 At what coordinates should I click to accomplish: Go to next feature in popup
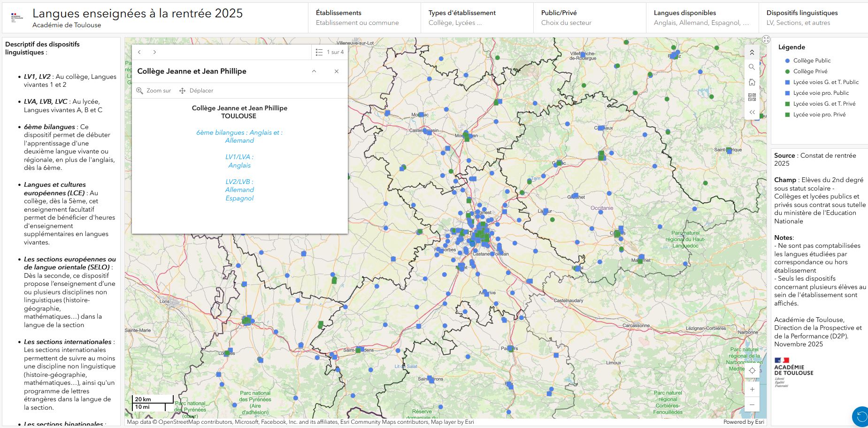point(154,52)
